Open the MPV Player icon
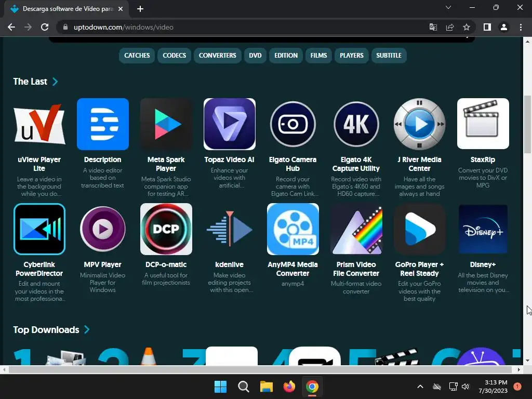This screenshot has height=399, width=532. pos(103,229)
